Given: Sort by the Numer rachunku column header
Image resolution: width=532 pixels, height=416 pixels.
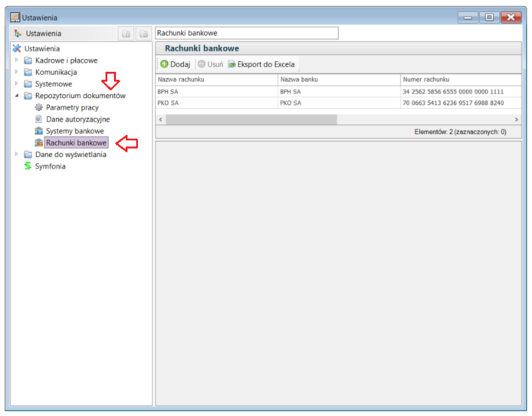Looking at the screenshot, I should pyautogui.click(x=461, y=80).
